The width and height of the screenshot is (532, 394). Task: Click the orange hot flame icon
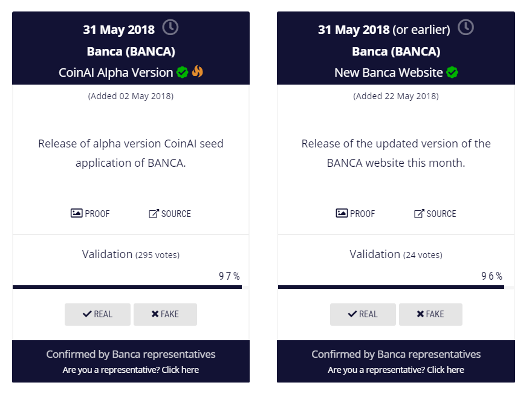pos(197,72)
